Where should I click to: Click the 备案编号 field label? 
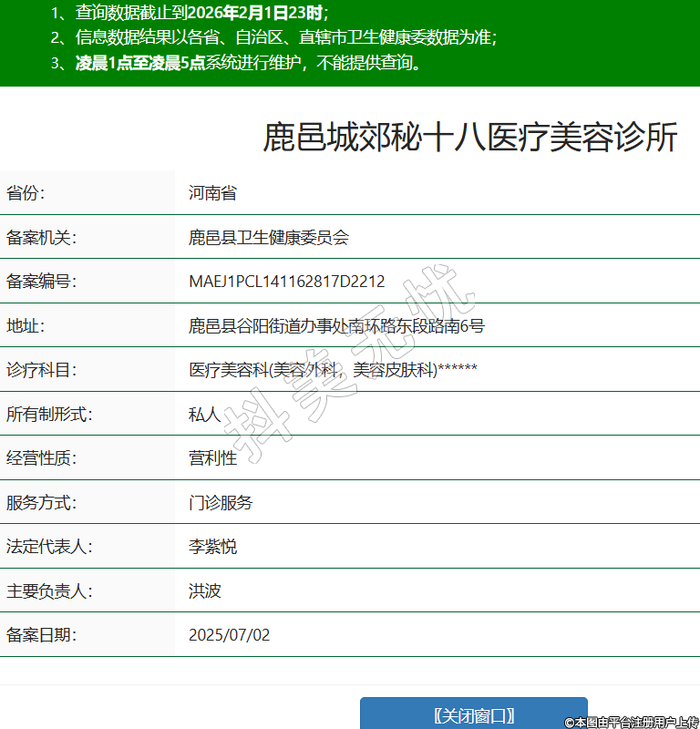pos(41,282)
